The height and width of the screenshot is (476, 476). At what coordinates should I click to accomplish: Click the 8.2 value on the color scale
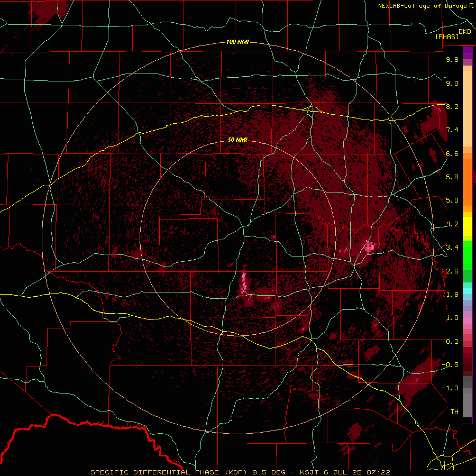point(452,106)
